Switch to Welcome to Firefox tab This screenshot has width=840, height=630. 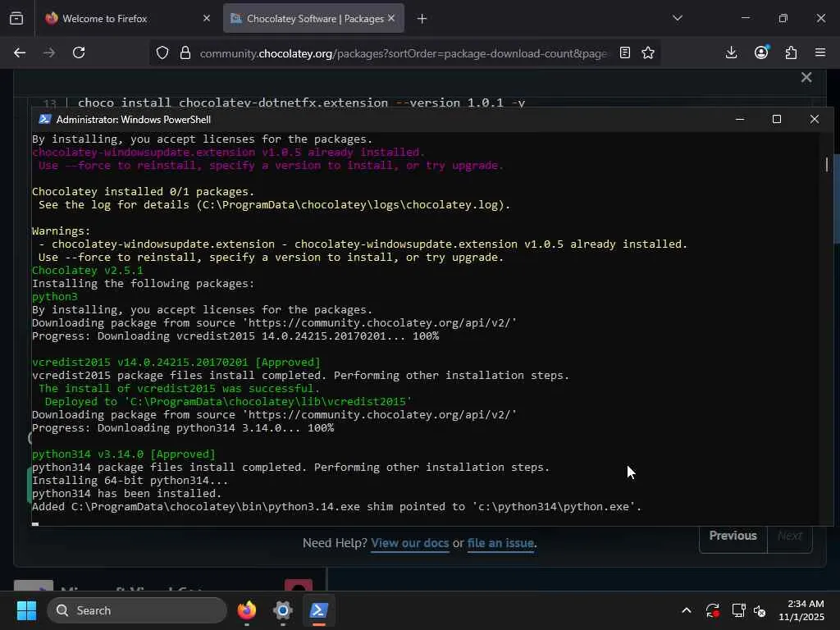(126, 19)
